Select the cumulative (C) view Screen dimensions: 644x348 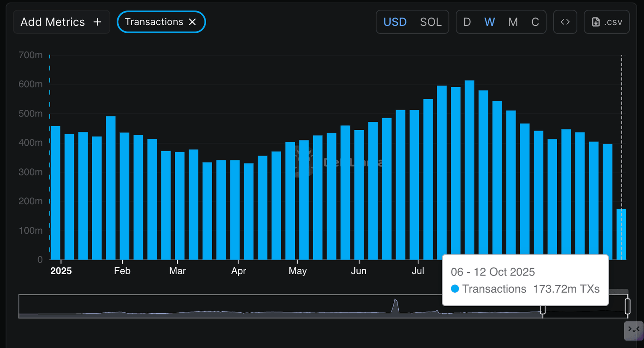coord(535,22)
